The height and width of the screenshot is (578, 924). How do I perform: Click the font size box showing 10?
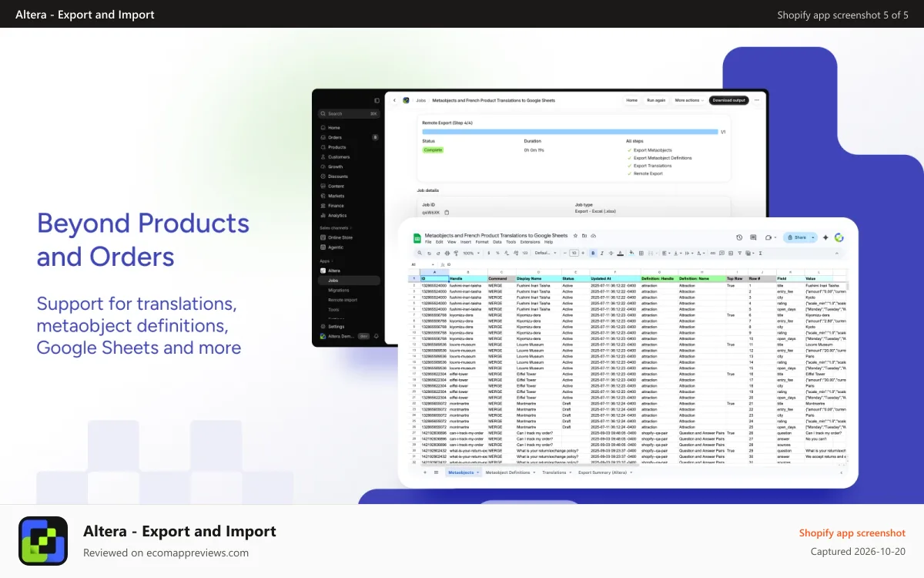click(574, 253)
